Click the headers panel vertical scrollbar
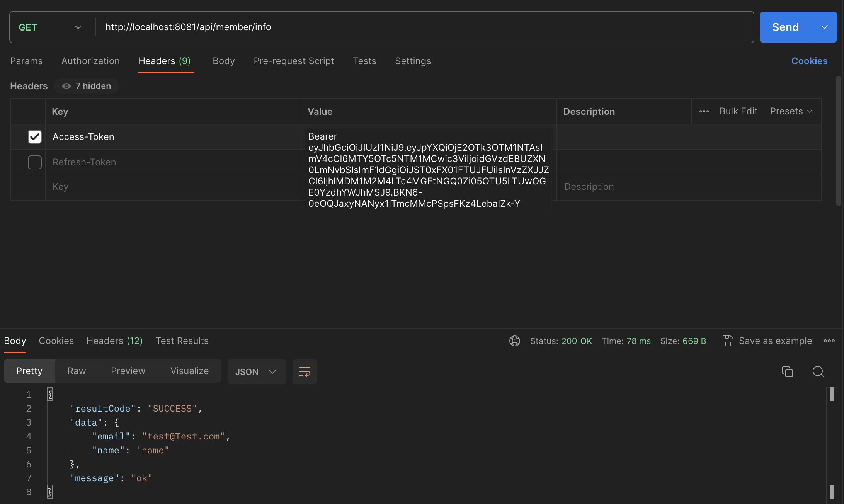This screenshot has height=504, width=844. (838, 141)
